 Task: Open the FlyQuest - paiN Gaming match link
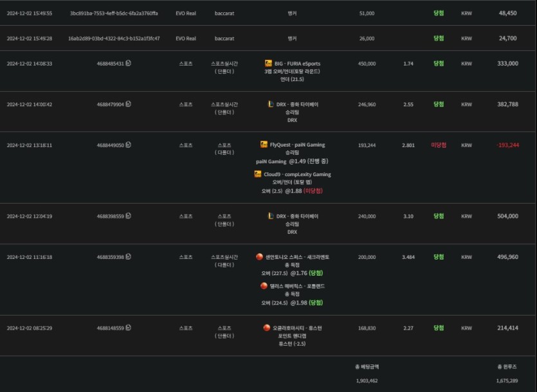point(297,145)
